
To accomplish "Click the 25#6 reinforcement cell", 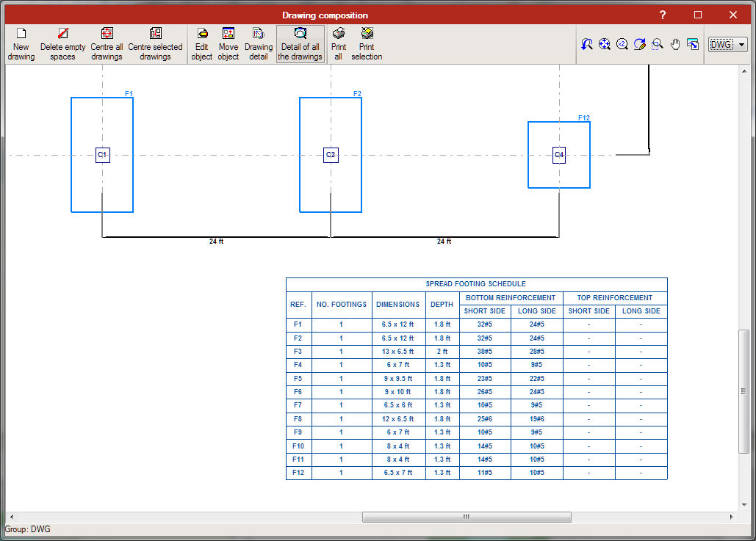I will pos(485,419).
